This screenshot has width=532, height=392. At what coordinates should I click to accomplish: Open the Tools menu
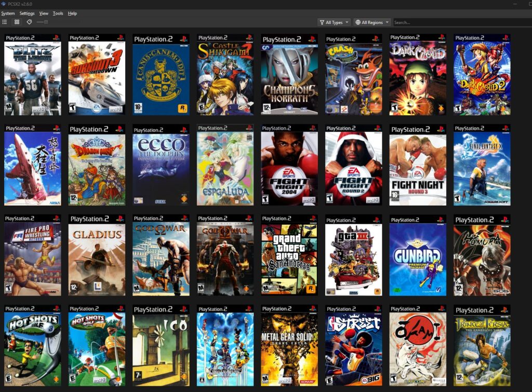click(x=58, y=13)
